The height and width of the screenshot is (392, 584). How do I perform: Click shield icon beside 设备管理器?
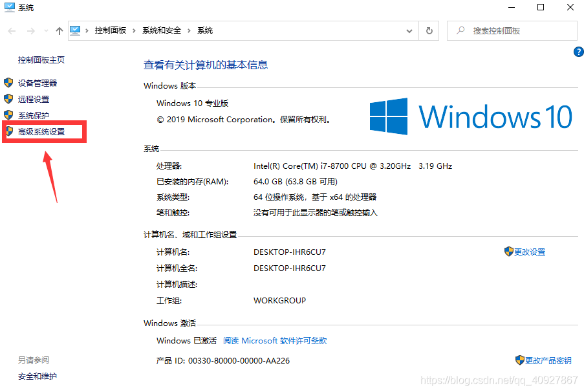pos(8,82)
